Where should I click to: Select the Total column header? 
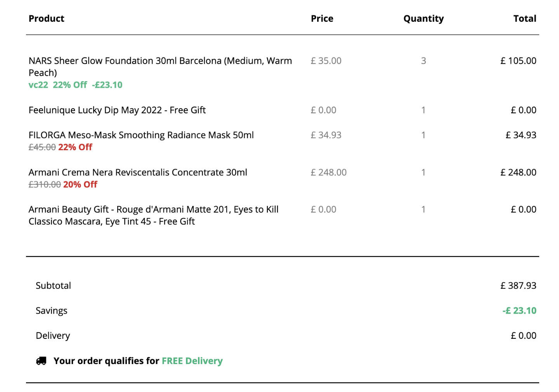pos(525,19)
